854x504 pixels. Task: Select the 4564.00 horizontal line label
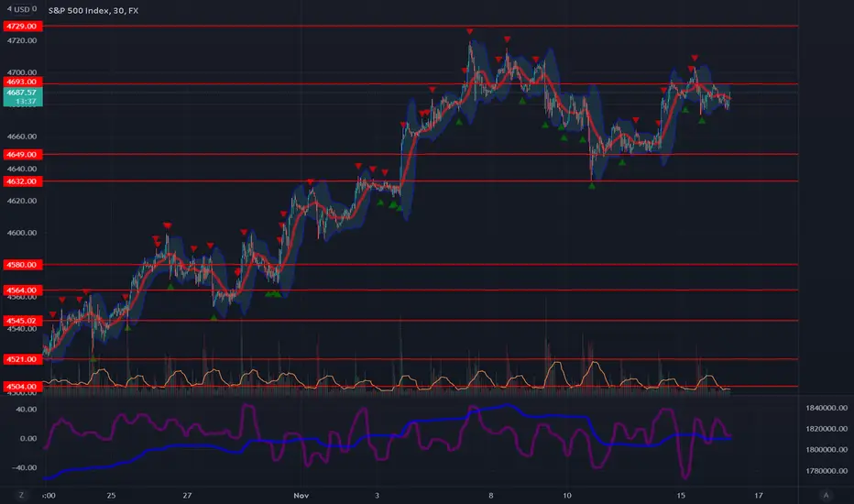pyautogui.click(x=22, y=290)
